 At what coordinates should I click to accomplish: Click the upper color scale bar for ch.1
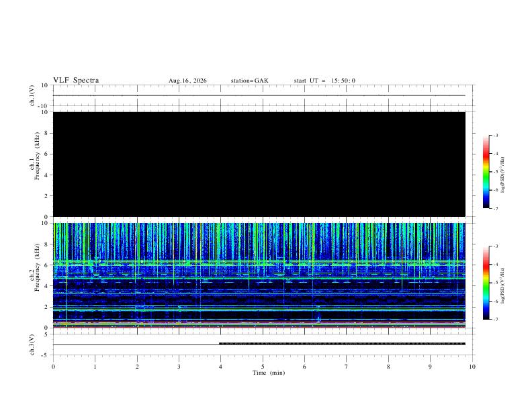[486, 172]
